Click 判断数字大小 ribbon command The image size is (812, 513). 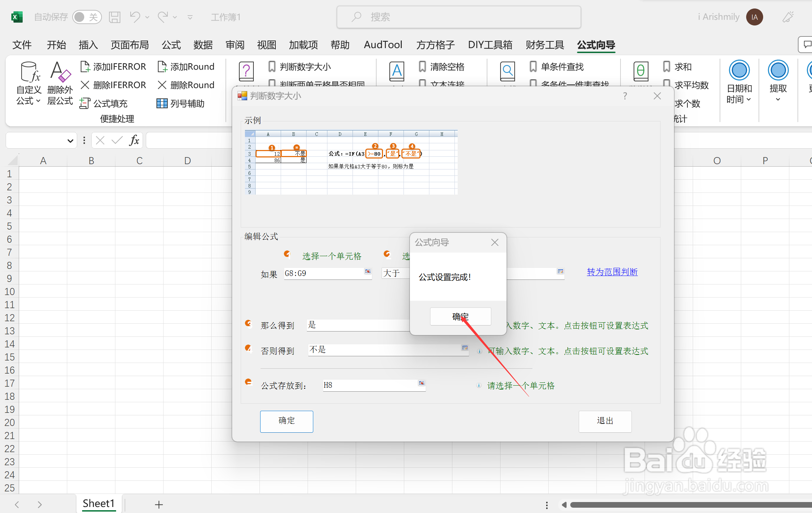pyautogui.click(x=299, y=67)
